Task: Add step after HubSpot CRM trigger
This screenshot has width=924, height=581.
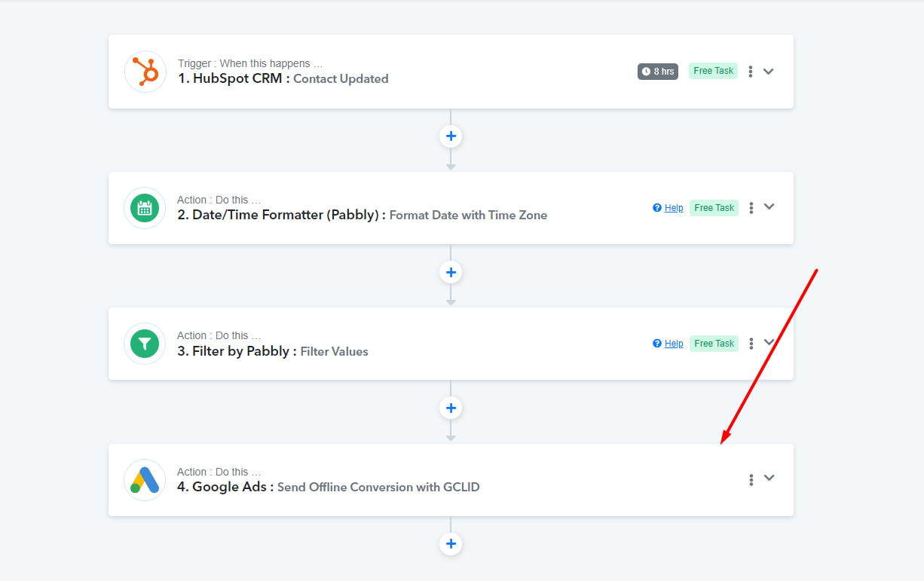Action: [451, 136]
